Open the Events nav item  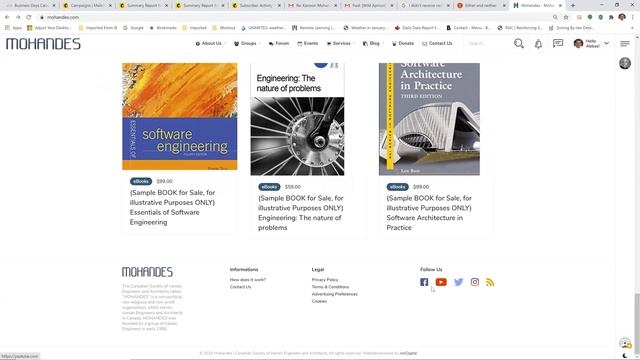308,43
